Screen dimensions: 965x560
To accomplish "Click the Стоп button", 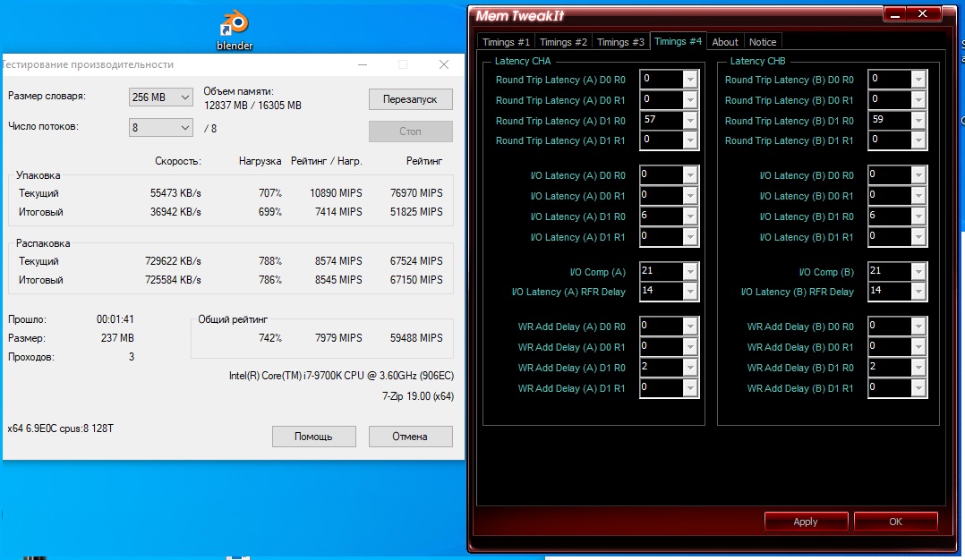I will (411, 131).
